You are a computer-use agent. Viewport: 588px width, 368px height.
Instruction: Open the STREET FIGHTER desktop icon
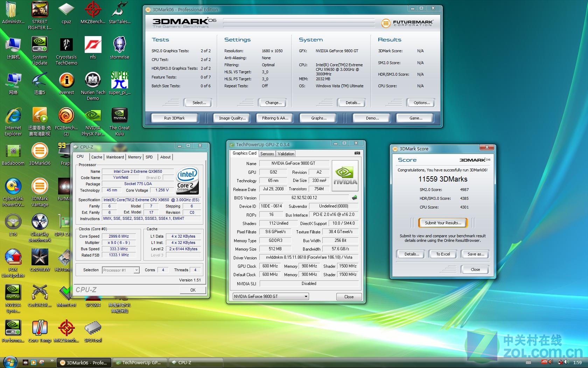point(40,16)
